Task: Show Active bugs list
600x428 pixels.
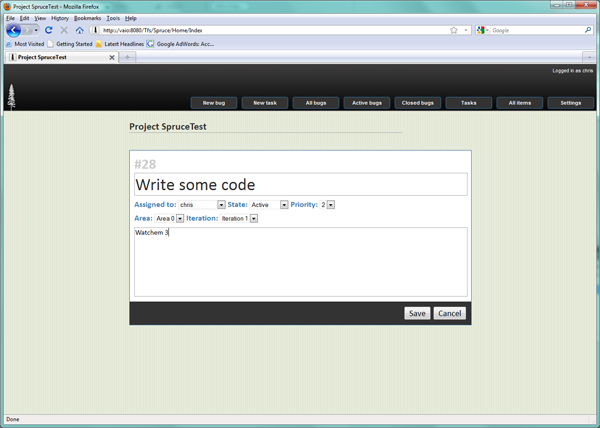Action: pos(367,103)
